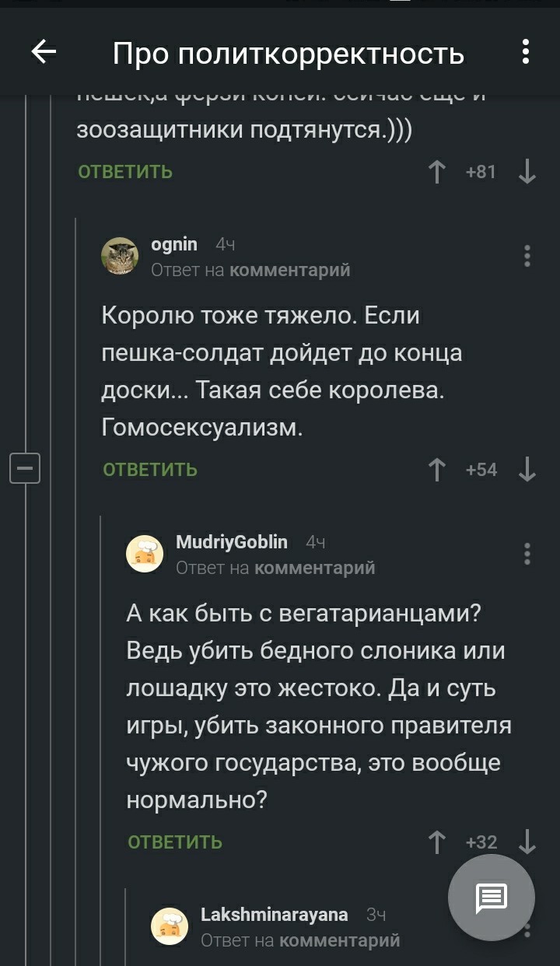Collapse the comment thread with minus box
This screenshot has width=560, height=966.
25,468
